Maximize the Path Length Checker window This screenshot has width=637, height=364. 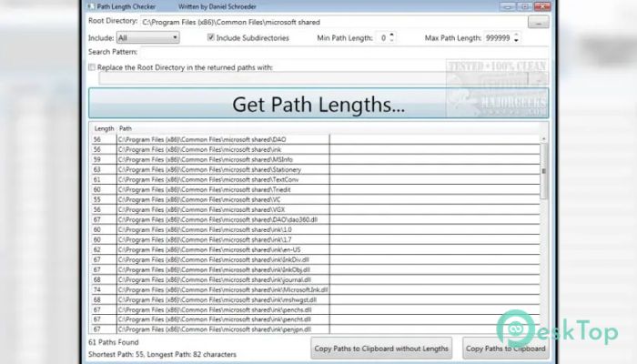[x=524, y=6]
